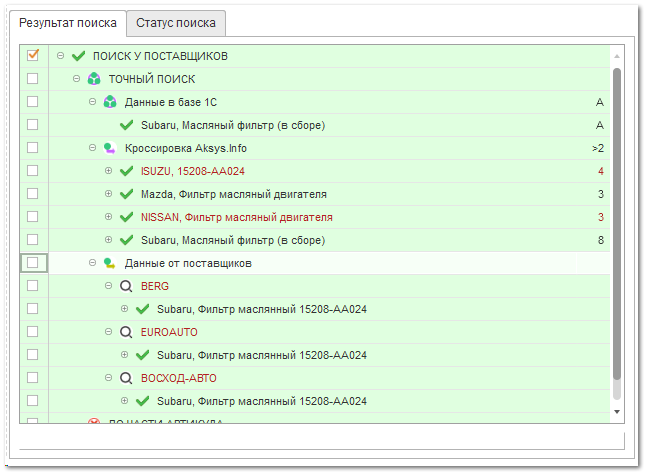This screenshot has height=475, width=647.
Task: Click magnifier icon beside BERG
Action: tap(126, 286)
